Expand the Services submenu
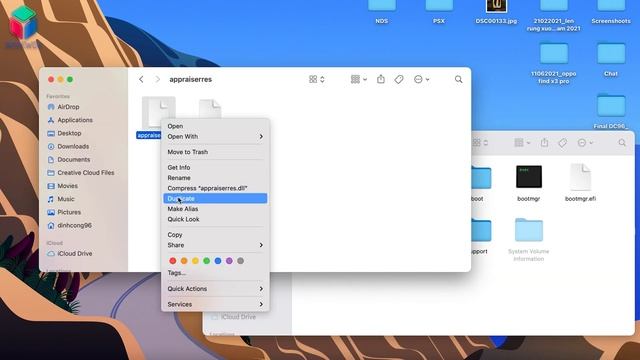The height and width of the screenshot is (360, 640). 215,304
